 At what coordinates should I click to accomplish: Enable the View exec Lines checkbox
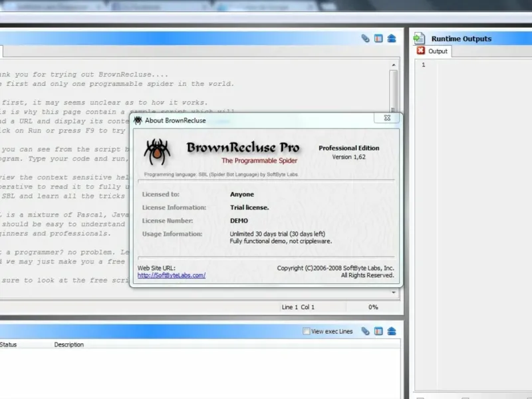coord(306,331)
